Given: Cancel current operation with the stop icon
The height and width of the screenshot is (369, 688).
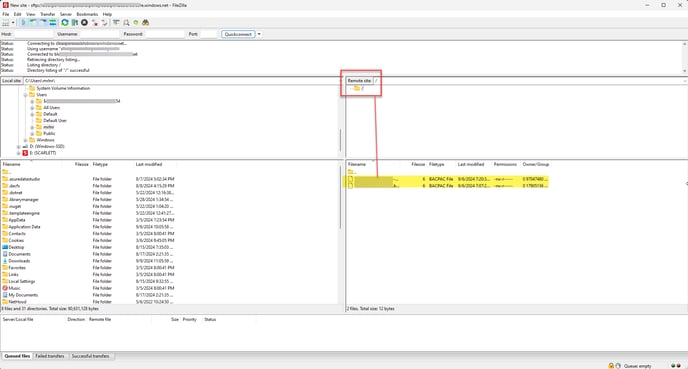Looking at the screenshot, I should 84,22.
